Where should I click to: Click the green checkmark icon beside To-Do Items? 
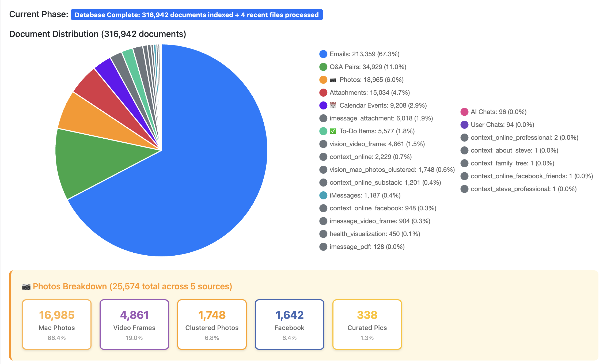click(333, 131)
